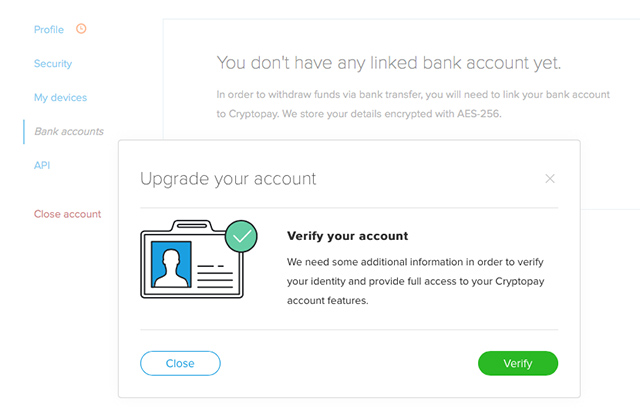Viewport: 640px width, 415px height.
Task: Click the red Close account link
Action: (67, 214)
